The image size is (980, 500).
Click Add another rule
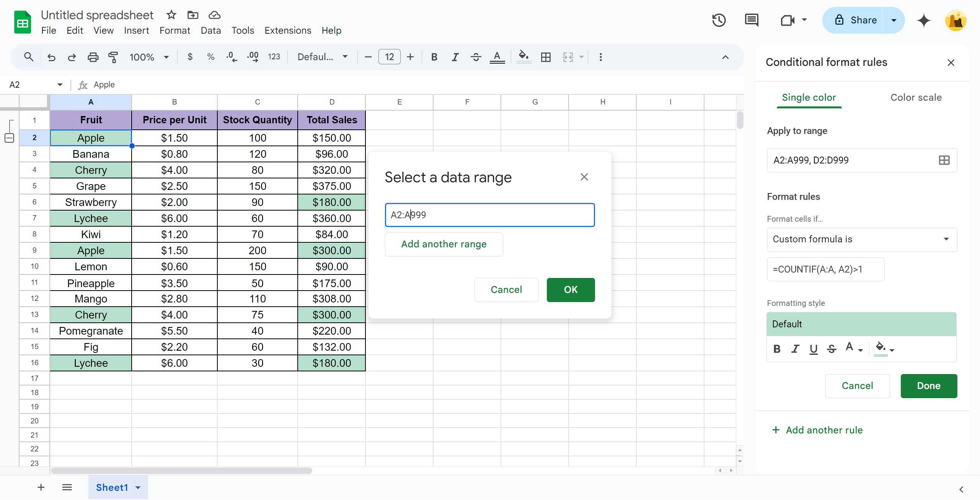(x=817, y=430)
